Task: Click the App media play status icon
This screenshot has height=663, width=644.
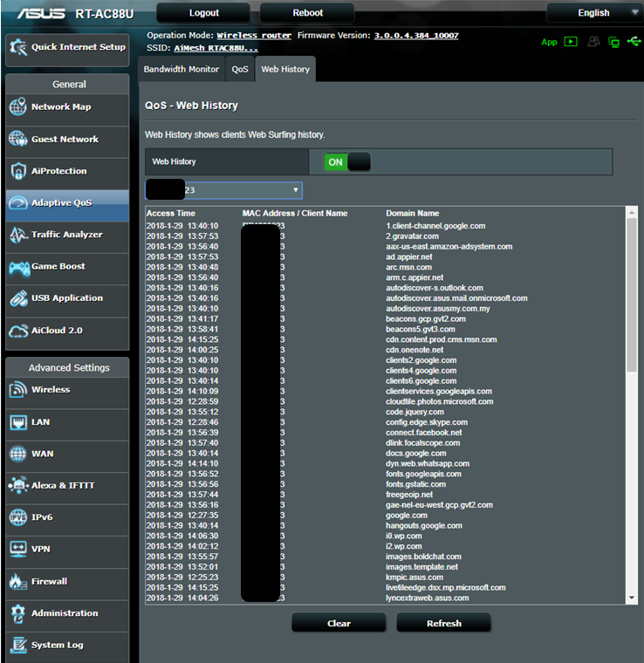Action: click(x=571, y=42)
